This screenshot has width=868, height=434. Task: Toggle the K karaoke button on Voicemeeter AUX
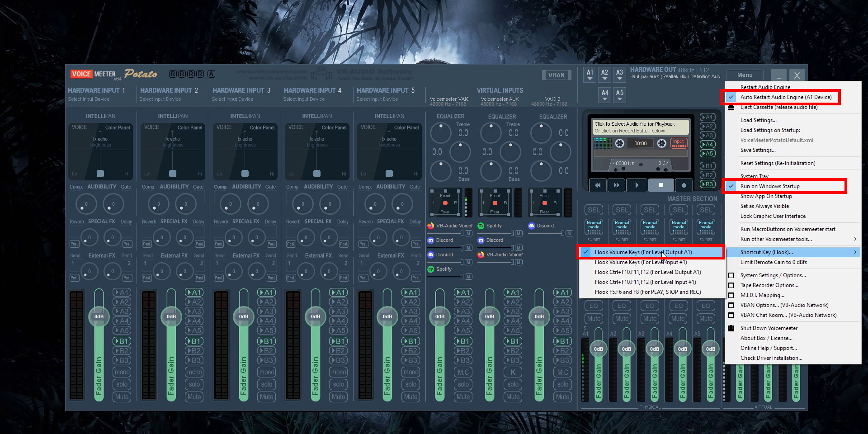click(513, 372)
